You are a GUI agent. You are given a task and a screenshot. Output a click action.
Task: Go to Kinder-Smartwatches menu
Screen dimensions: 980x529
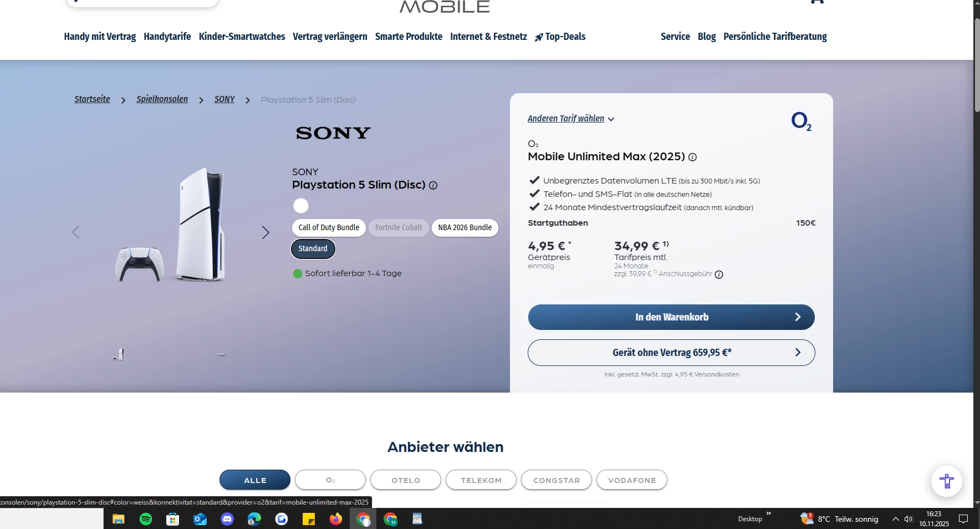242,37
